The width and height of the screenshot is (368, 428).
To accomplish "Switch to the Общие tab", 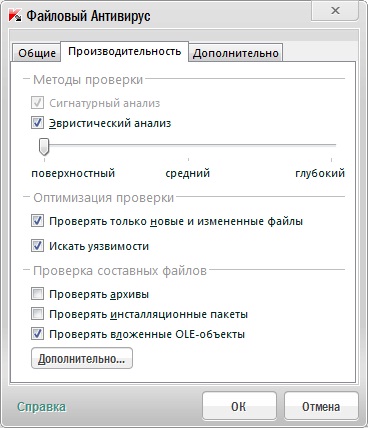I will [x=37, y=53].
